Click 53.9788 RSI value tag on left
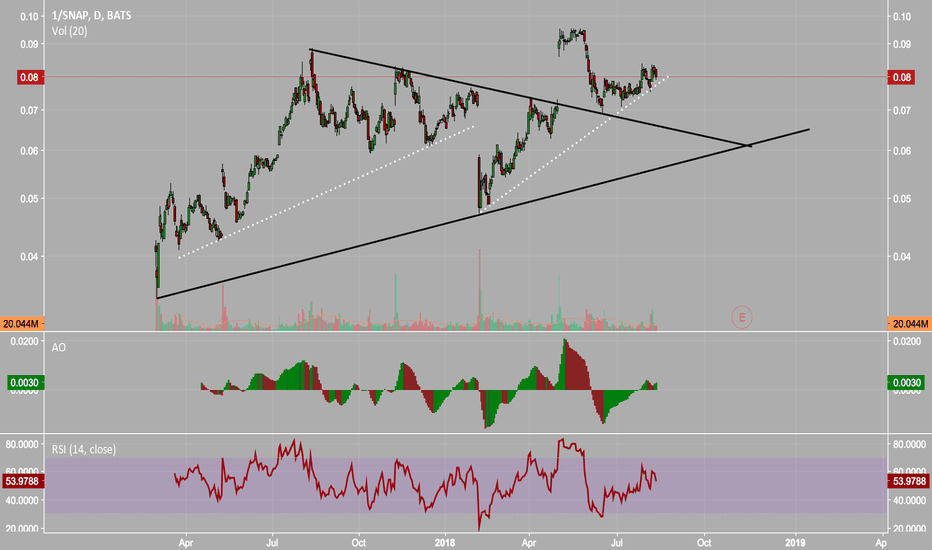 coord(24,481)
